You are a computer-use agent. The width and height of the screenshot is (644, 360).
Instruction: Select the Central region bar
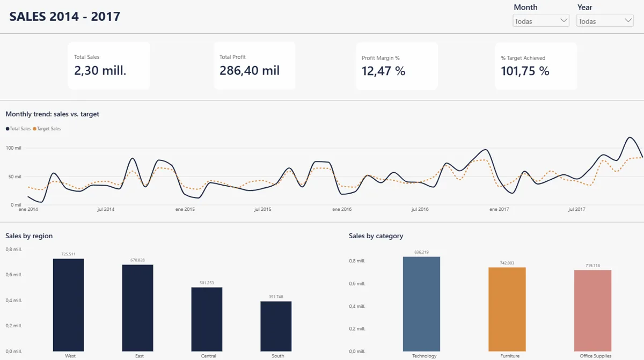coord(207,319)
